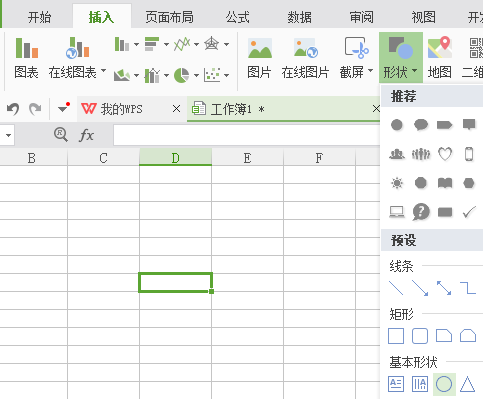The width and height of the screenshot is (483, 399).
Task: Choose the rounded rectangle shape
Action: click(x=420, y=336)
